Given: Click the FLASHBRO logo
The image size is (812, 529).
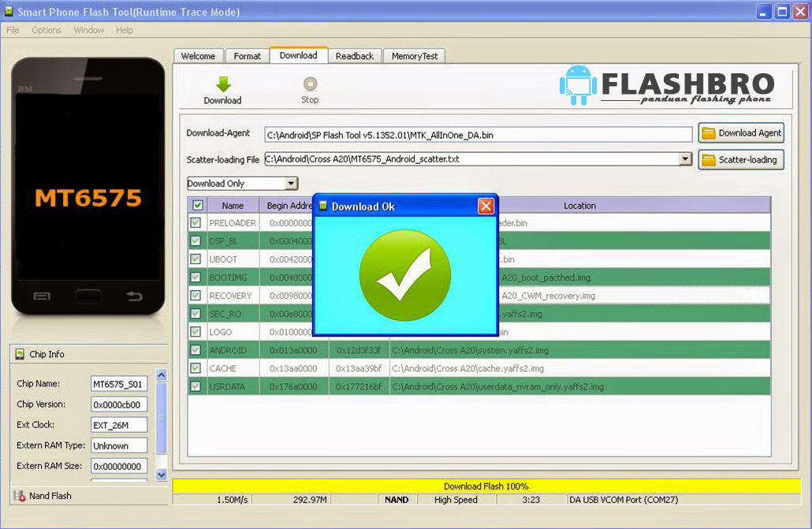Looking at the screenshot, I should pos(666,86).
